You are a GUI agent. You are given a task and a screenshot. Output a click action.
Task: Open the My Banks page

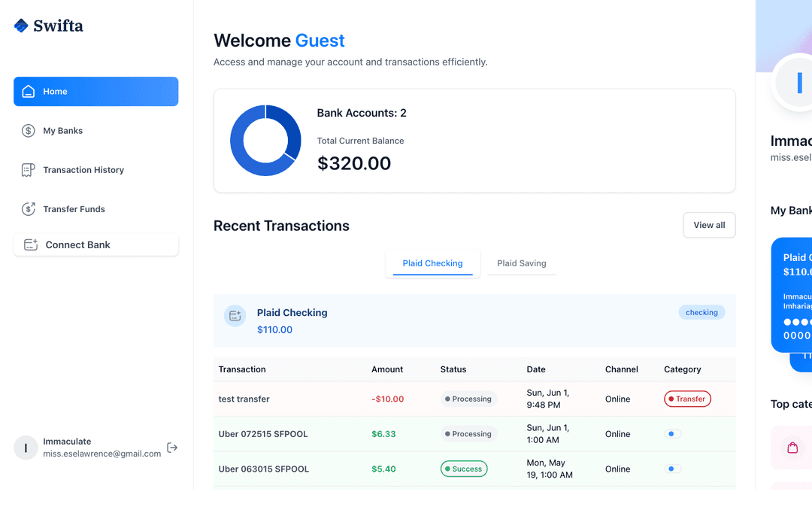62,131
